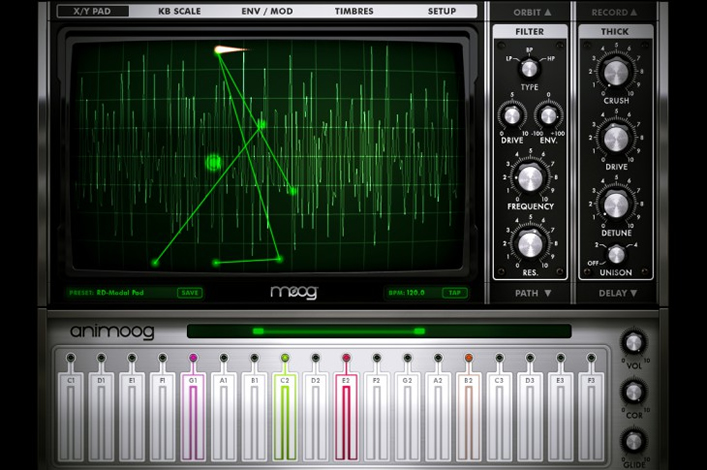Image resolution: width=707 pixels, height=470 pixels.
Task: Click the moog logo
Action: click(x=294, y=292)
